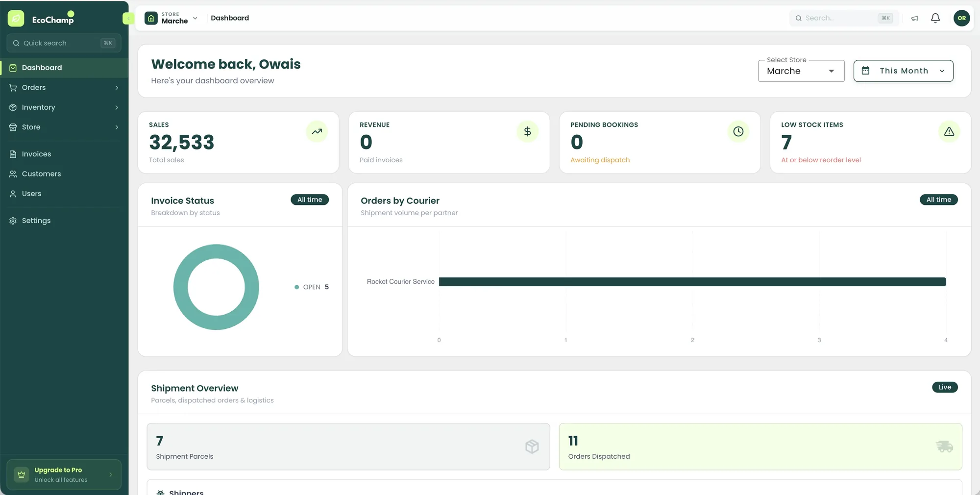Screen dimensions: 980x495
Task: Click the Rocket Courier Service bar
Action: pyautogui.click(x=692, y=282)
